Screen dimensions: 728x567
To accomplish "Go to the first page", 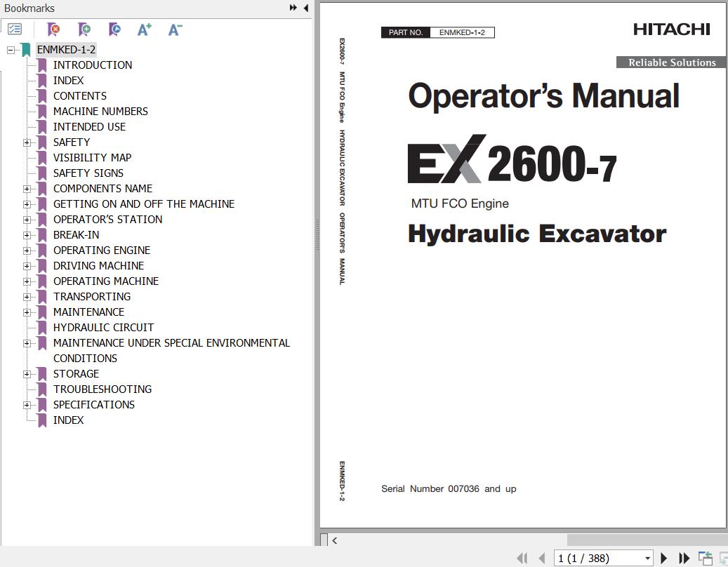I will [x=522, y=558].
